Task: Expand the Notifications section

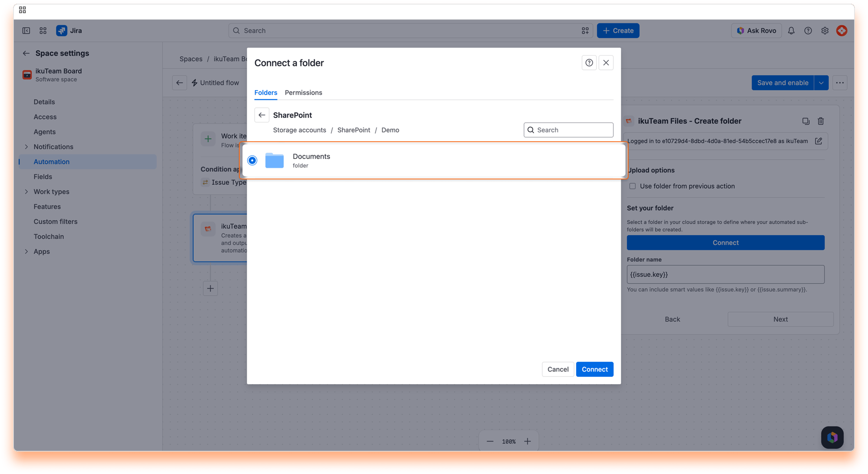Action: [x=26, y=147]
